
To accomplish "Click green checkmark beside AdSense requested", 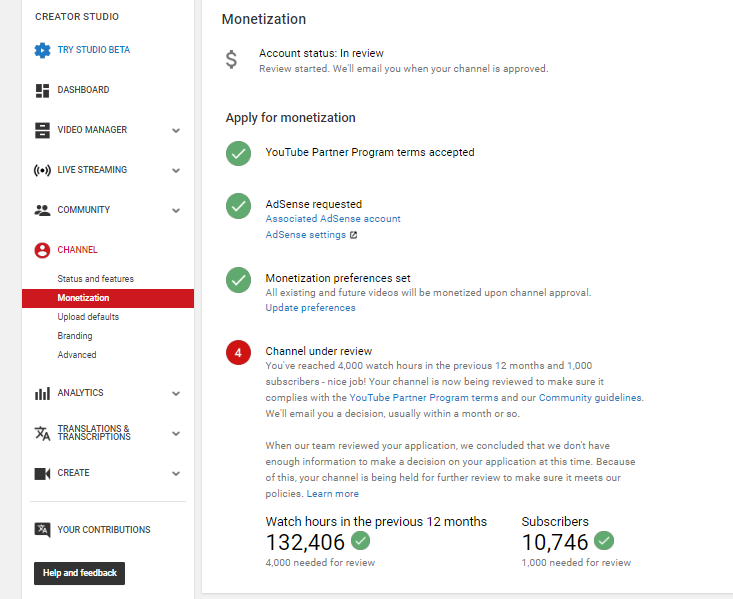I will click(238, 206).
